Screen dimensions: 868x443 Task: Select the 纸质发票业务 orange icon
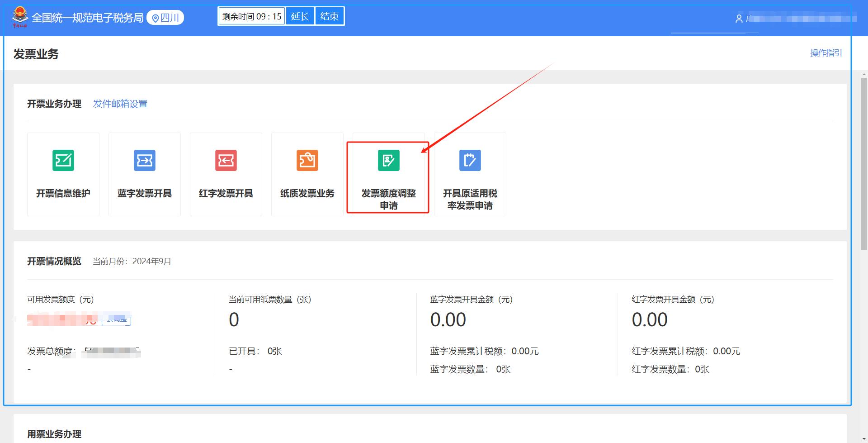coord(307,161)
